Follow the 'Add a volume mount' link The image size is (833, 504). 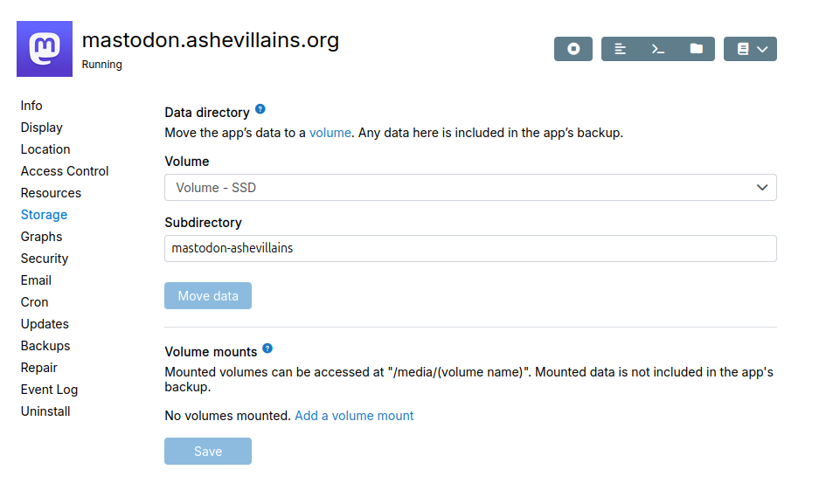tap(354, 416)
